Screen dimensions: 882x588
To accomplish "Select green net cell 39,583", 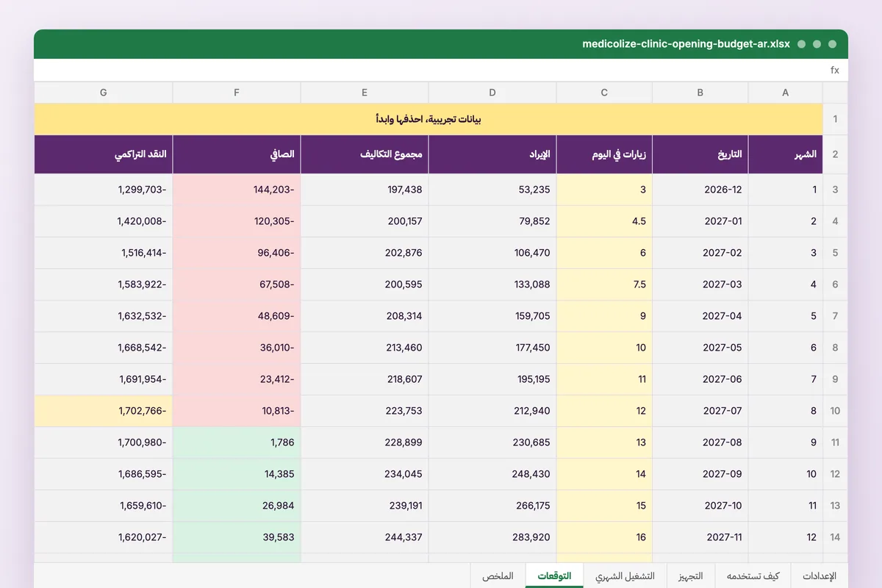I will pyautogui.click(x=237, y=537).
